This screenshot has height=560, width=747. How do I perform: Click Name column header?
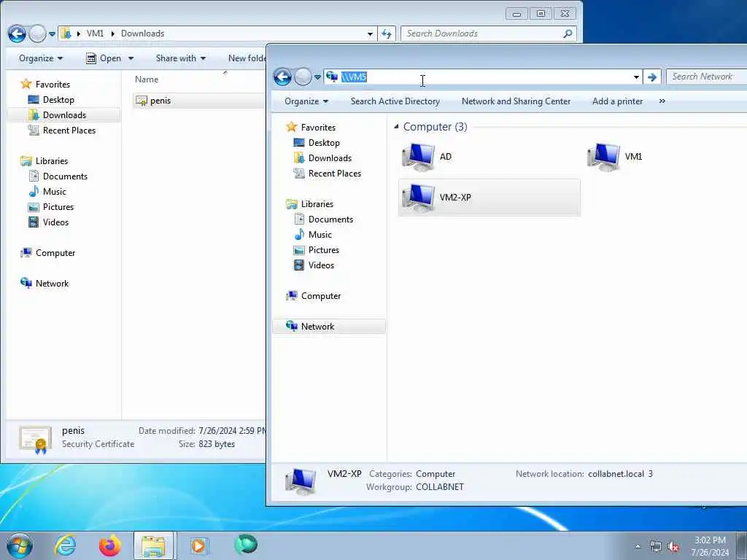pyautogui.click(x=146, y=79)
